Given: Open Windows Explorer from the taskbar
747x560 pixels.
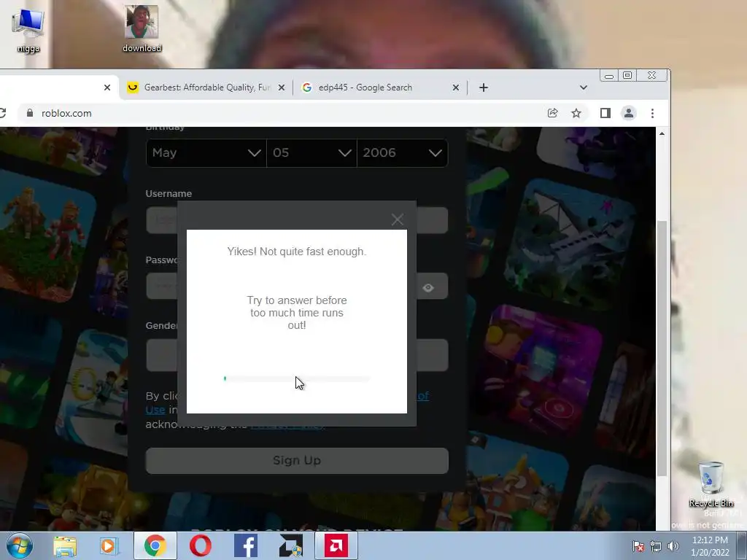Looking at the screenshot, I should tap(65, 546).
